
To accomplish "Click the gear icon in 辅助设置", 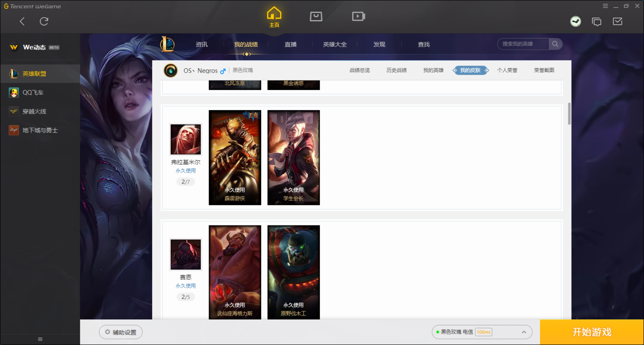I will (x=107, y=332).
